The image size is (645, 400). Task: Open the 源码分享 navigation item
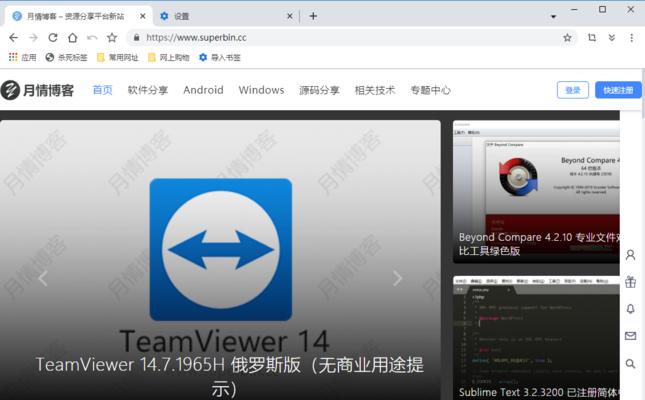tap(319, 90)
